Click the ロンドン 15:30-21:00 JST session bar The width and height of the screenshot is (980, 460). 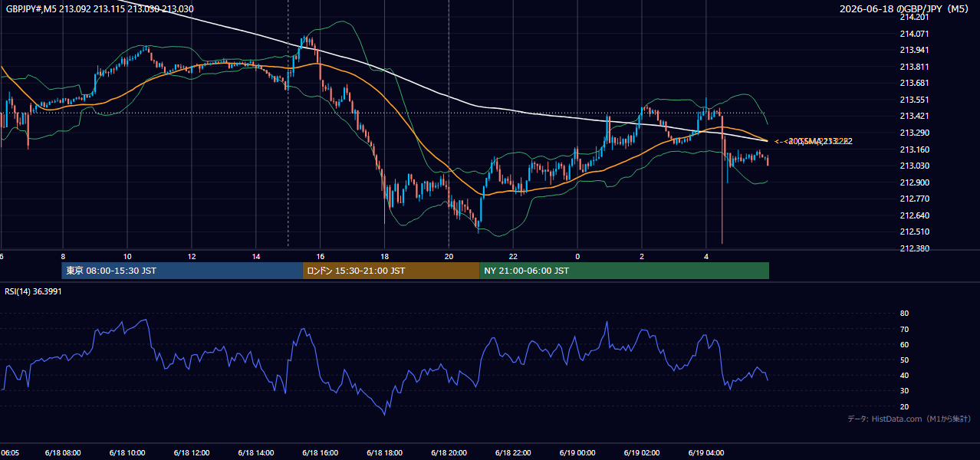pos(391,271)
